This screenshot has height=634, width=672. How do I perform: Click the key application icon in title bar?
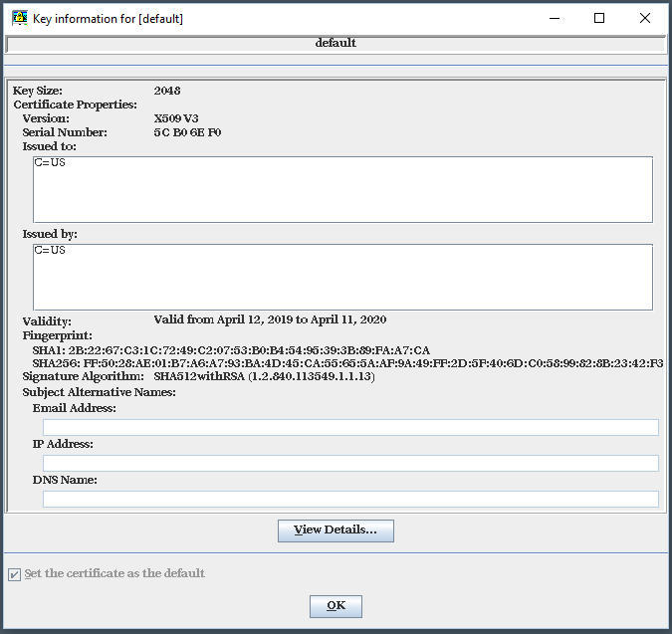coord(20,19)
